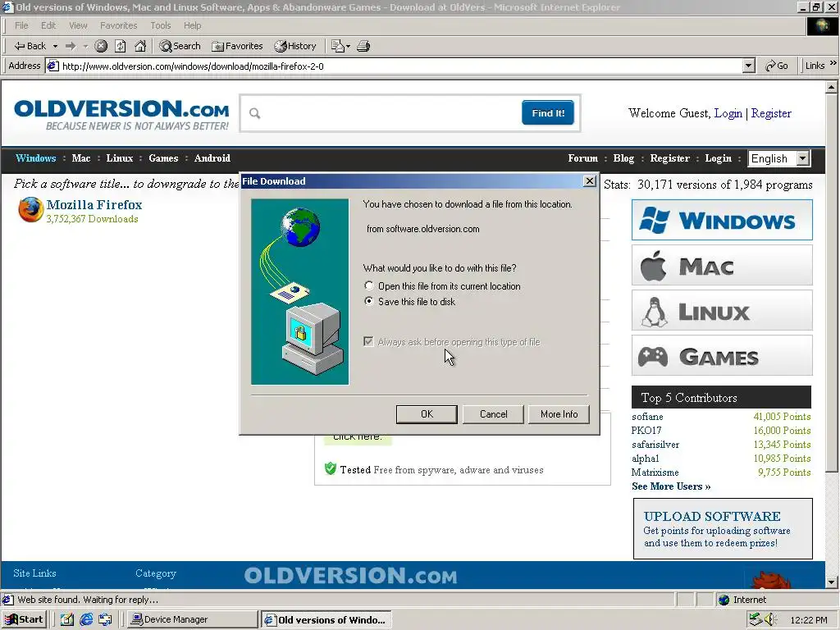Click More Info in File Download dialog
840x630 pixels.
pyautogui.click(x=559, y=414)
